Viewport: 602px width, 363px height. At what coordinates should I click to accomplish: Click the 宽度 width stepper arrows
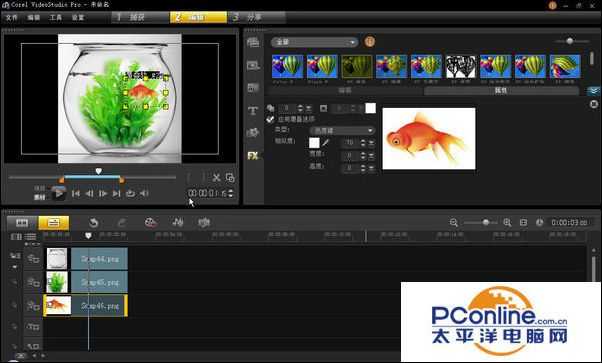[363, 156]
